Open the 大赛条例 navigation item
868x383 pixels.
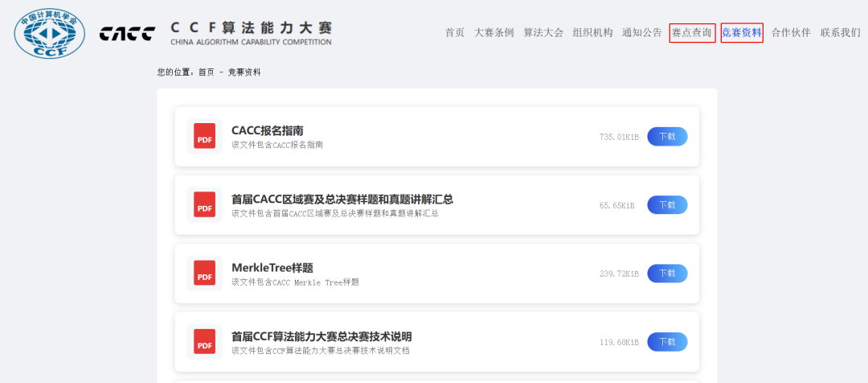493,33
